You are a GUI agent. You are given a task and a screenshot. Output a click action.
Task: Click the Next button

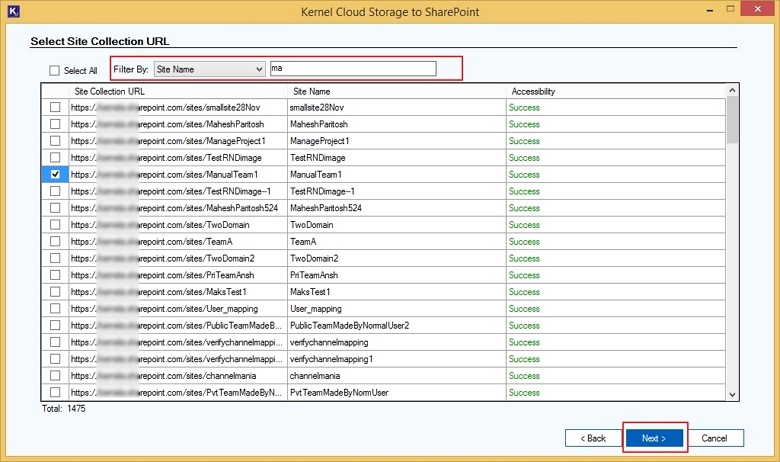(654, 438)
